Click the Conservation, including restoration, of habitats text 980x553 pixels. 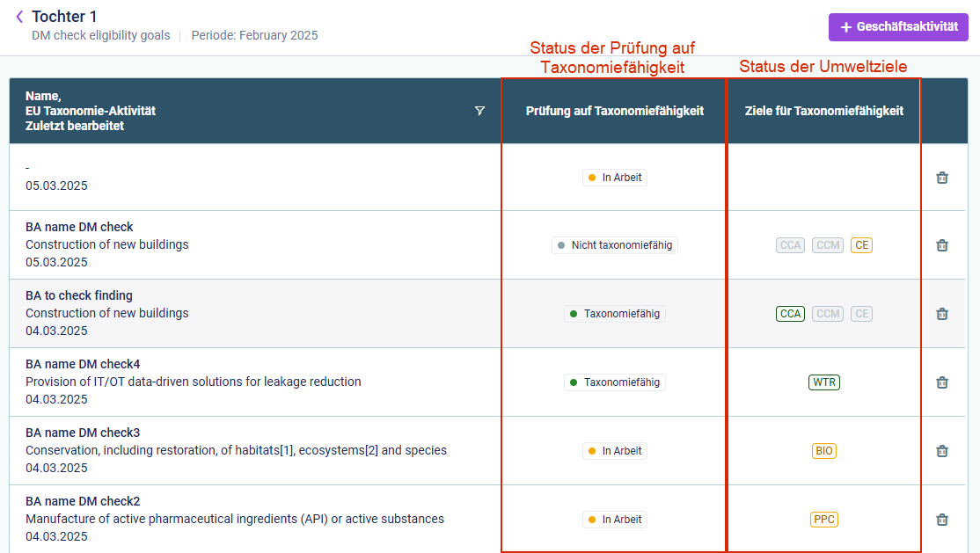(x=236, y=450)
